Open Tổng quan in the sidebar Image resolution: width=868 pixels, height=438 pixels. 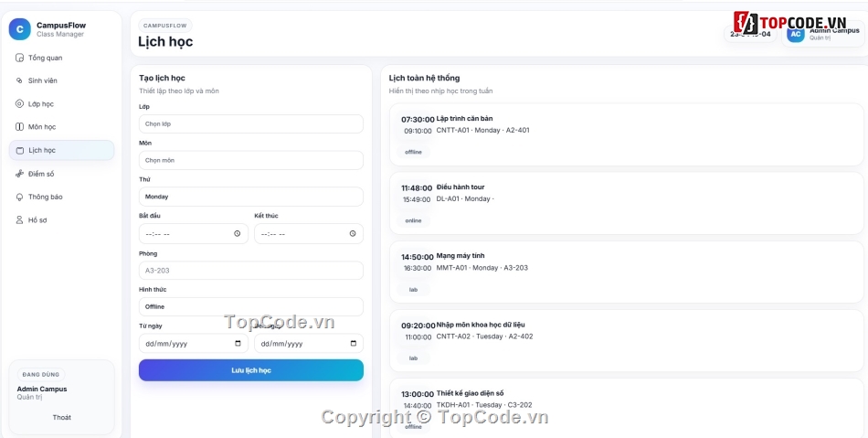61,58
